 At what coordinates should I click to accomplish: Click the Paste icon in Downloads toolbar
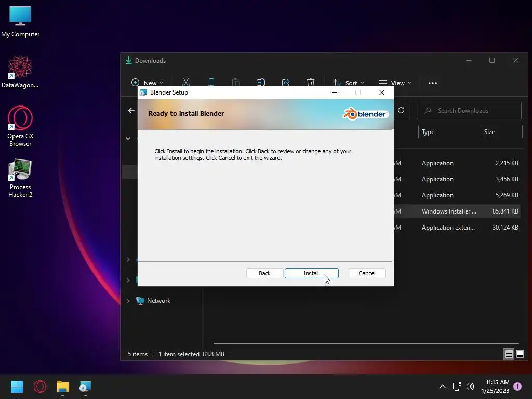[235, 83]
